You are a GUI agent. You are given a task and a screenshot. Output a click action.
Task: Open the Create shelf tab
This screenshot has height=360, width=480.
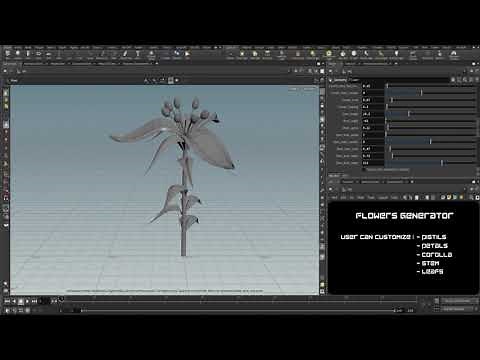tap(7, 48)
